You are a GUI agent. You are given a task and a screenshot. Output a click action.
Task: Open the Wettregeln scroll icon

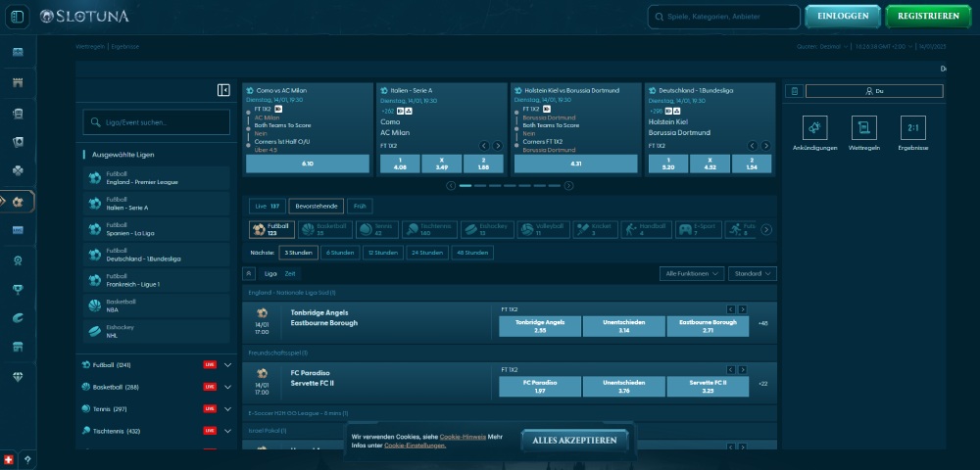tap(863, 128)
